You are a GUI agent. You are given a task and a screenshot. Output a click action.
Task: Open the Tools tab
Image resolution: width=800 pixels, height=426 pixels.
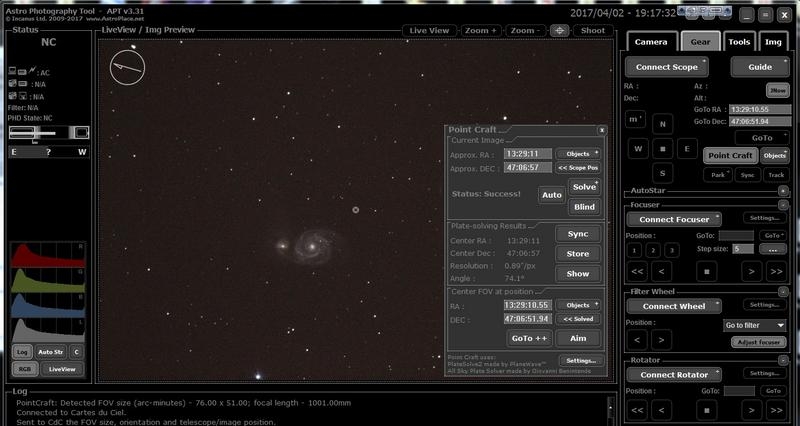(x=739, y=42)
